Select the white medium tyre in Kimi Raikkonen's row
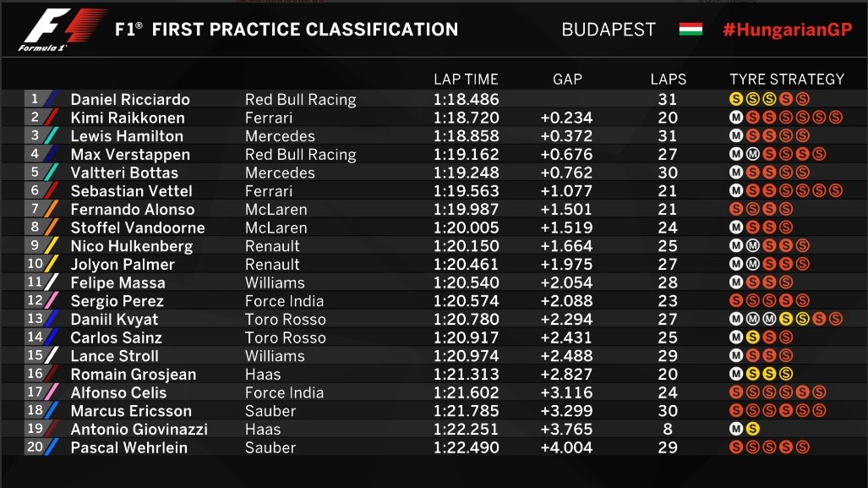This screenshot has width=868, height=488. 736,118
